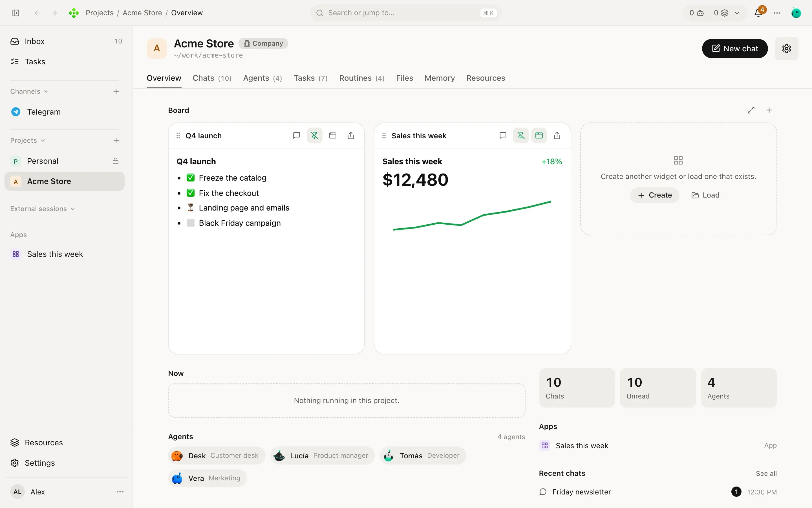Open the Q4 launch widget window icon
The height and width of the screenshot is (508, 812).
[332, 135]
